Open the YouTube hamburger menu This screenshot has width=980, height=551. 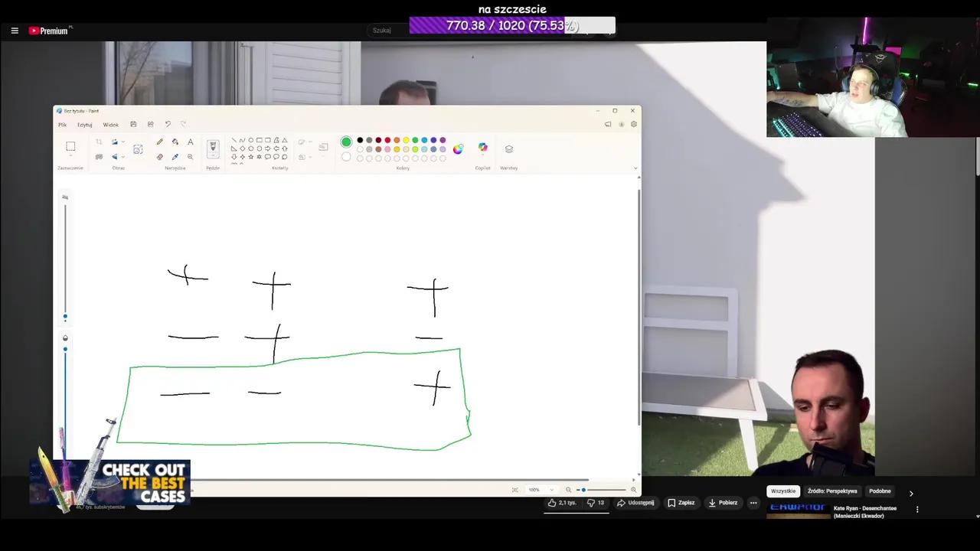tap(15, 31)
